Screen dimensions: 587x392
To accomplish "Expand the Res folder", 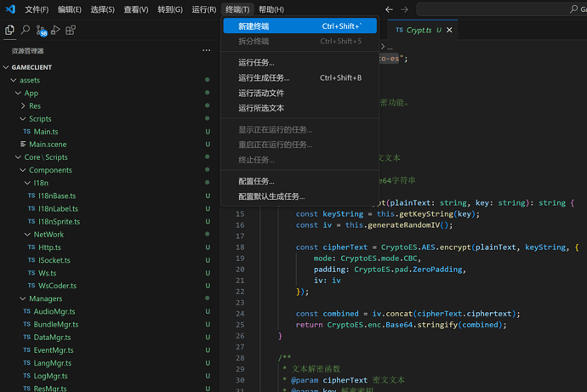I will 23,106.
